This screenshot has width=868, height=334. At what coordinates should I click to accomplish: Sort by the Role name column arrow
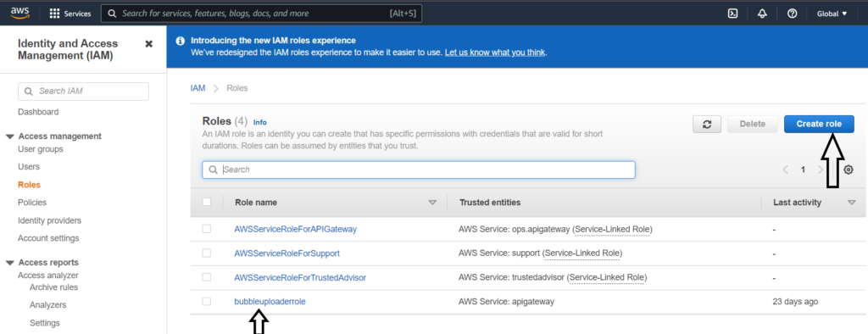[x=432, y=203]
